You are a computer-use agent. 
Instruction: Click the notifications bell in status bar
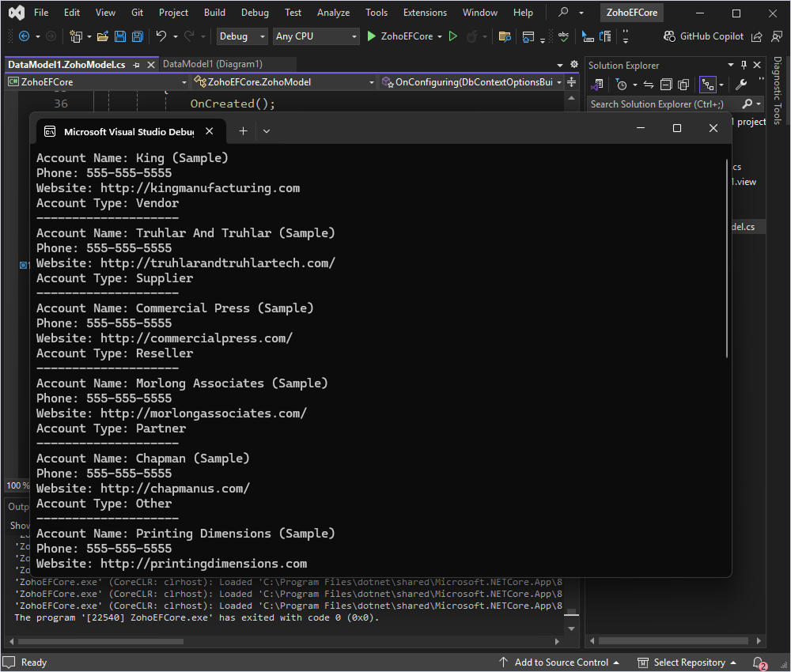click(759, 663)
